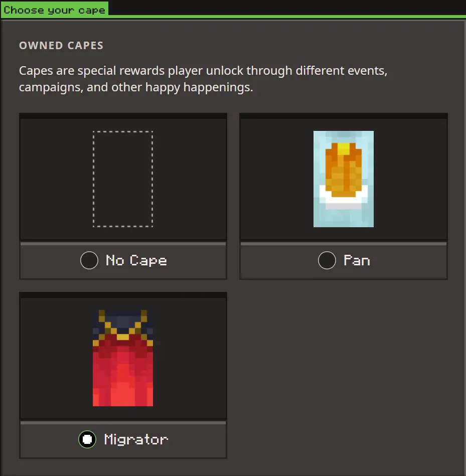Click the red Migrator cape image

click(123, 358)
